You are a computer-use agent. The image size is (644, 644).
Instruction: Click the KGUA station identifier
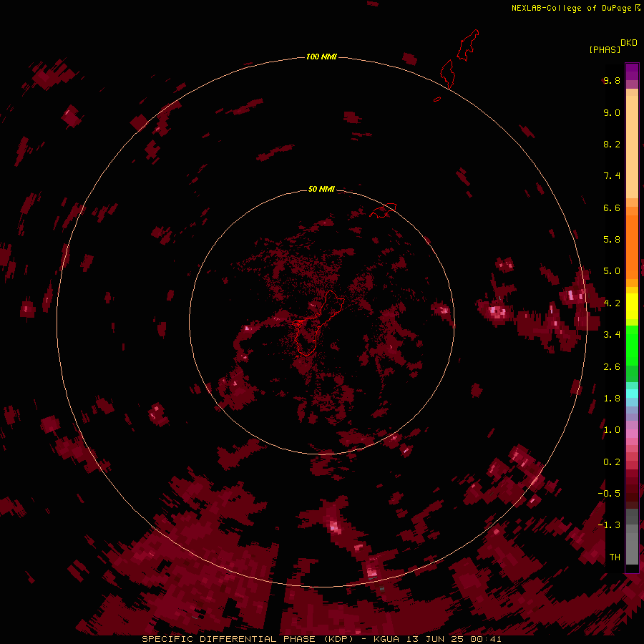[x=386, y=639]
